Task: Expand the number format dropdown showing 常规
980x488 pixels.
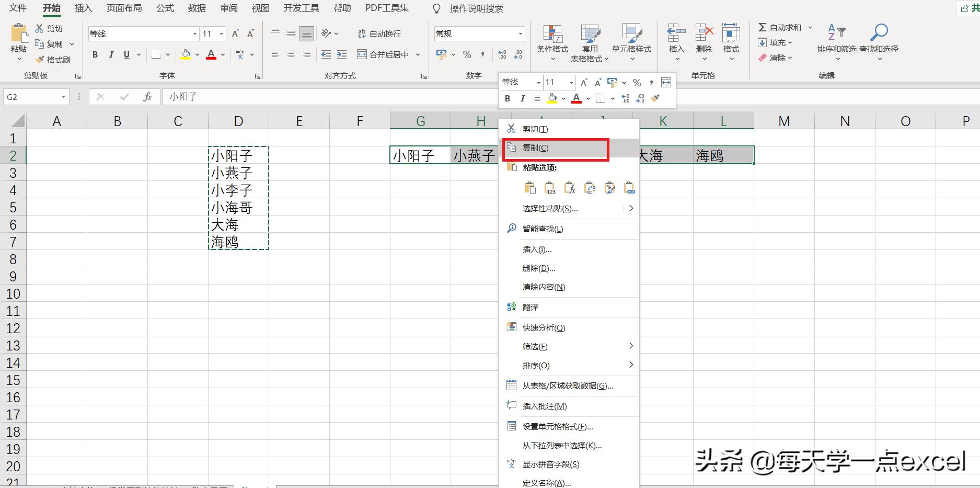Action: [x=520, y=33]
